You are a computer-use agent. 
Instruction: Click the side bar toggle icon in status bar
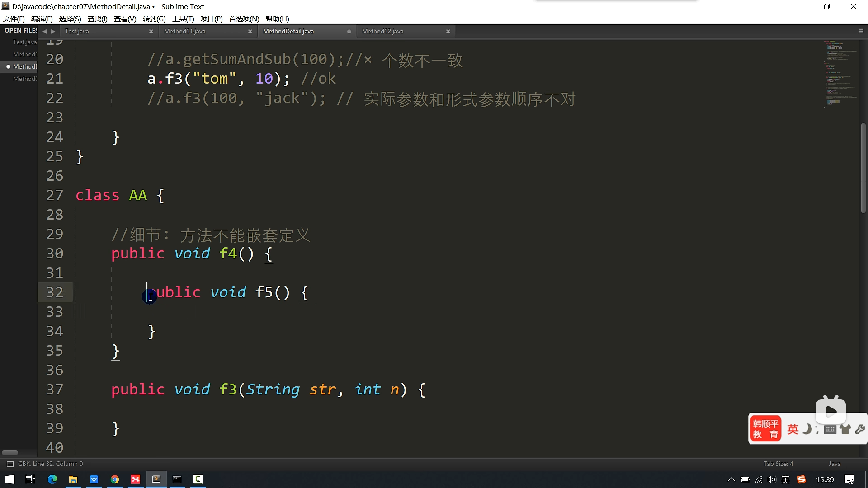[x=10, y=464]
